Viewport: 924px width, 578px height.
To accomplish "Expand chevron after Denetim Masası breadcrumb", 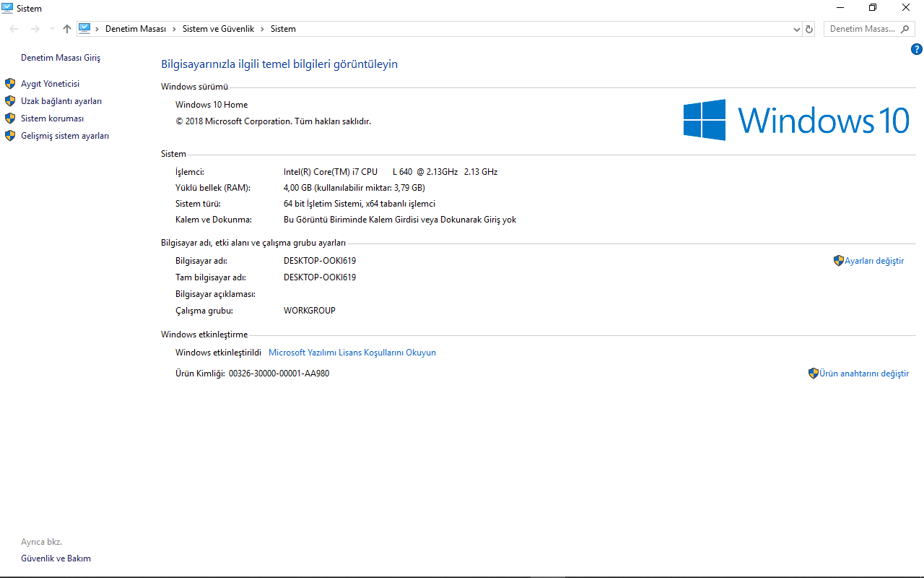I will 174,29.
